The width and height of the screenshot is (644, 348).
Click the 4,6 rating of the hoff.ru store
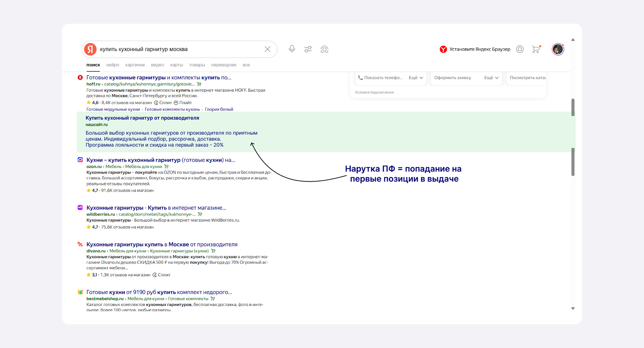pyautogui.click(x=95, y=103)
